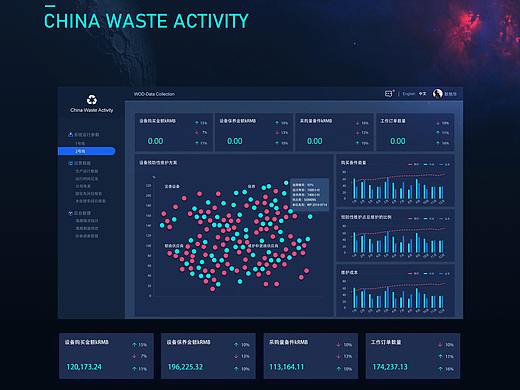Viewport: 520px width, 390px height.
Task: Click the large CHINA WASTE ACTIVITY heading
Action: point(146,21)
